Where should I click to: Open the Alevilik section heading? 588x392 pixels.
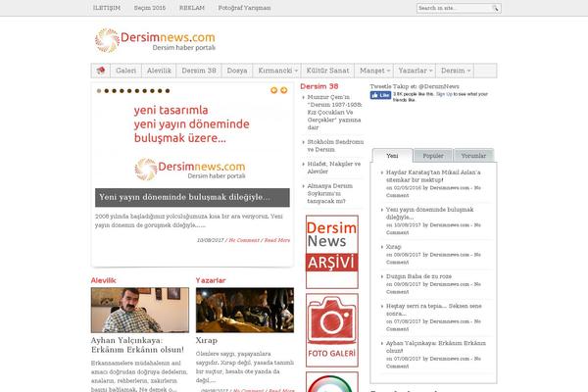pos(104,280)
